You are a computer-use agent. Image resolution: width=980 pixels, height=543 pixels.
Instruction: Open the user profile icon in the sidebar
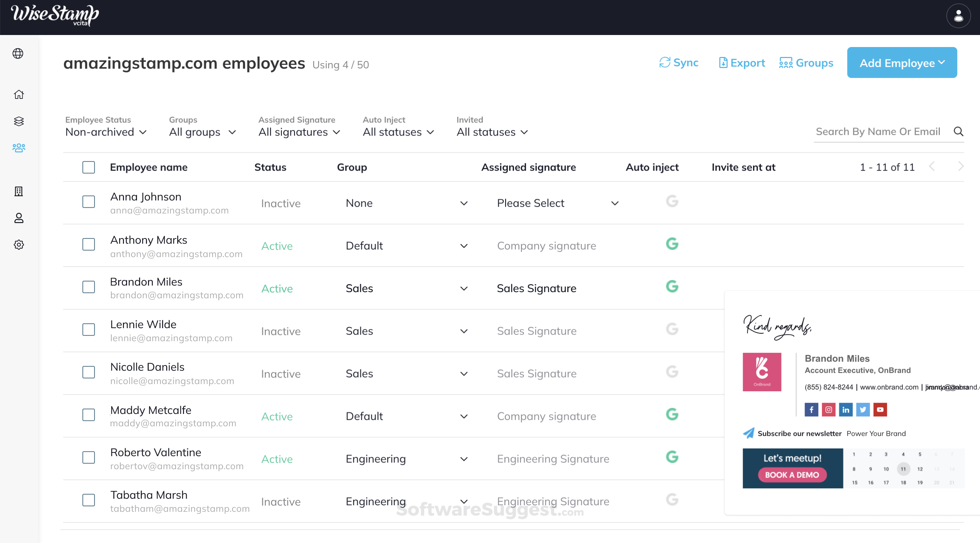tap(19, 218)
